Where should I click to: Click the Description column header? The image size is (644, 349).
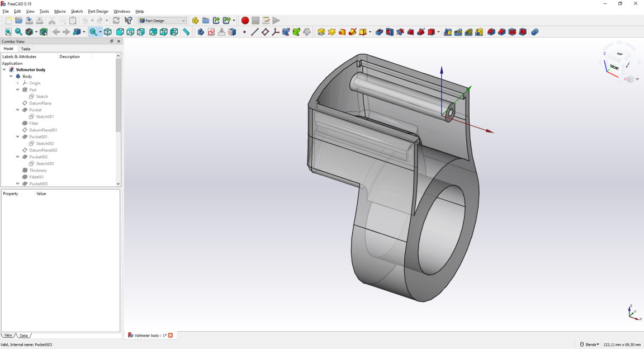[x=69, y=56]
